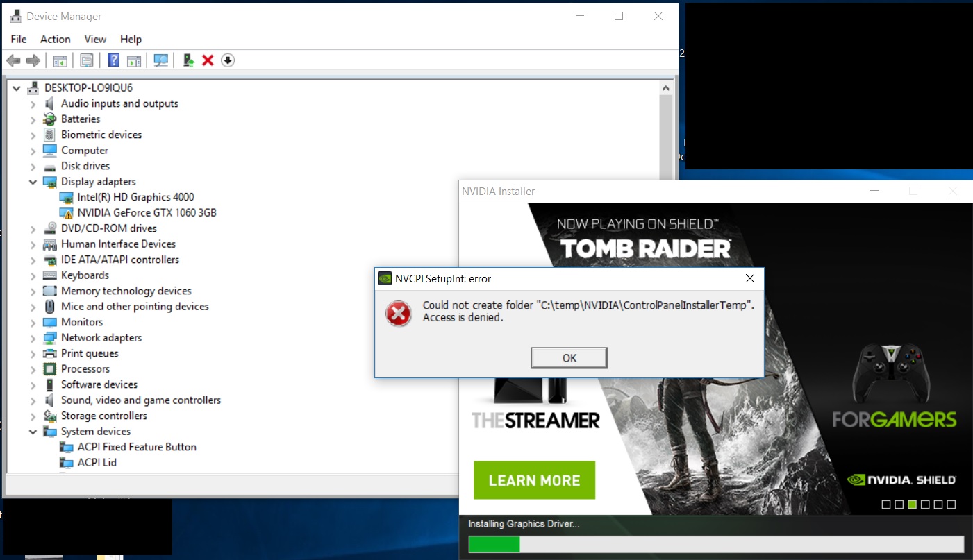Click the blue Help question mark icon
The image size is (973, 560).
click(x=114, y=60)
